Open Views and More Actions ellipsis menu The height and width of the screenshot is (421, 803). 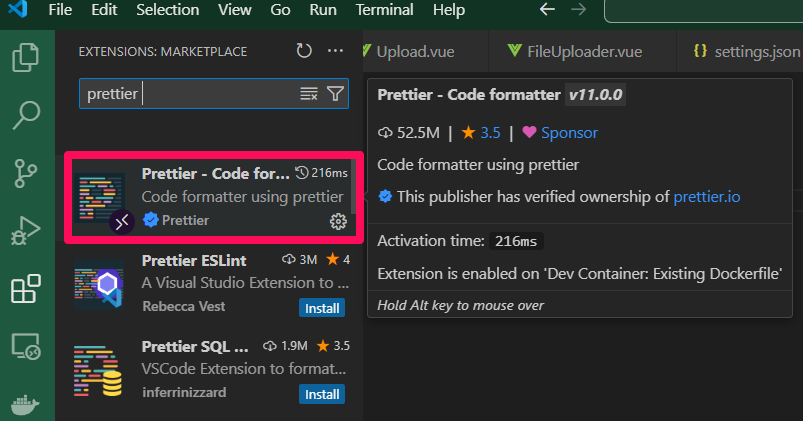pos(335,51)
